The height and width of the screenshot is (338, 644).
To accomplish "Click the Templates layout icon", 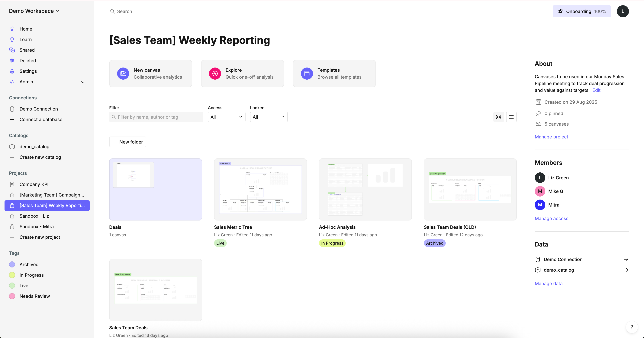I will tap(307, 74).
